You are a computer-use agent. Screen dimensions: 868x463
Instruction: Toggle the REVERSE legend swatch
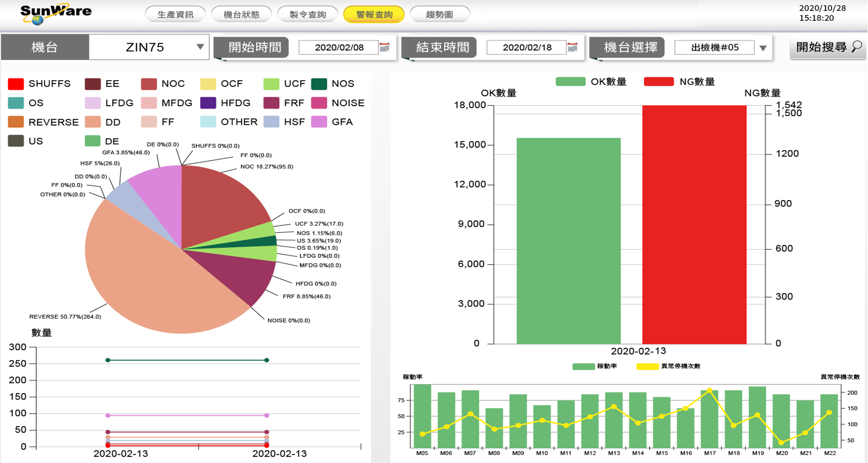click(16, 122)
